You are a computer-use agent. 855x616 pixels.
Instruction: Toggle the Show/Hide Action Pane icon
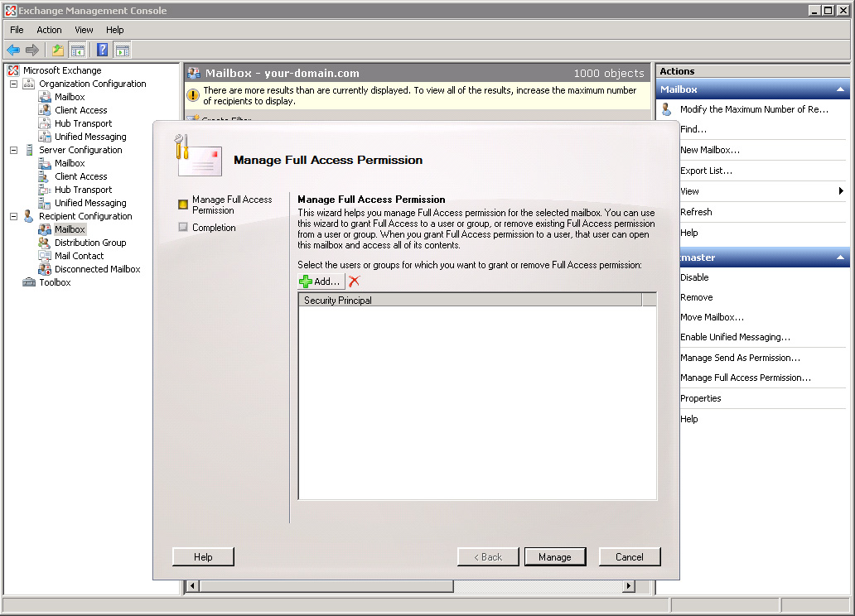pos(123,51)
